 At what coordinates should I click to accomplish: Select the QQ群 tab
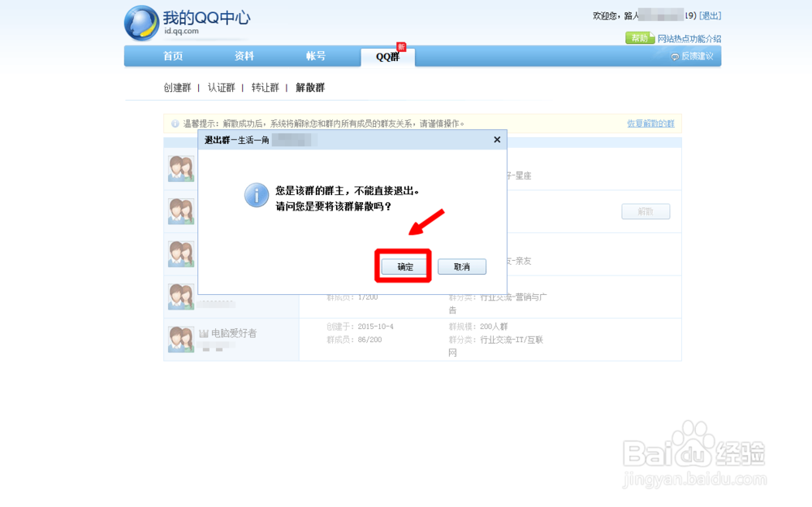coord(387,57)
